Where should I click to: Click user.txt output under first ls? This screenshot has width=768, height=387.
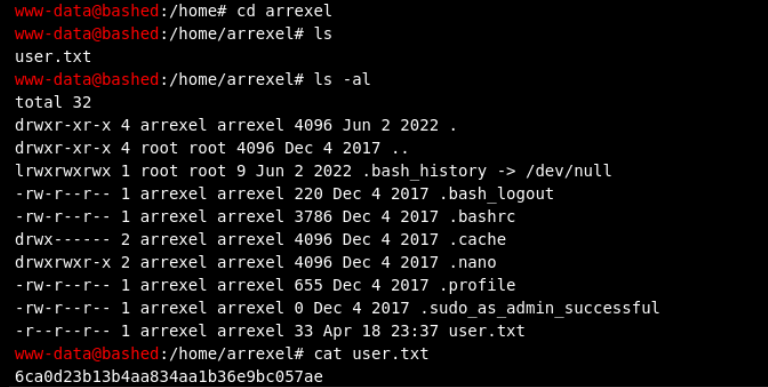[53, 56]
